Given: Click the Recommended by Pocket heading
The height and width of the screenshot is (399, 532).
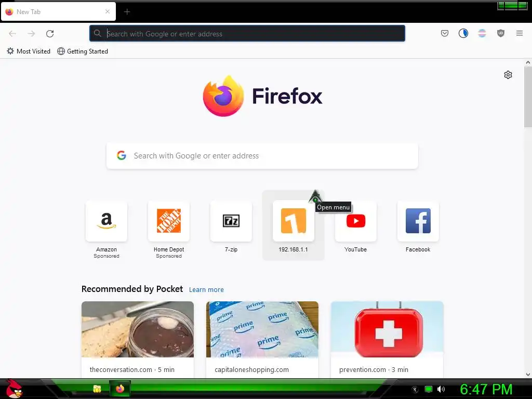Looking at the screenshot, I should pos(132,289).
